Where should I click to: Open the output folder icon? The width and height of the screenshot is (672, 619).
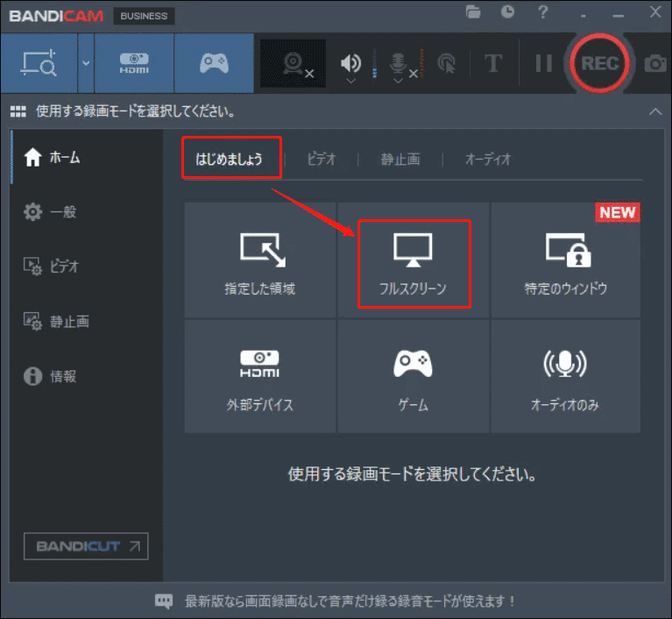[x=473, y=12]
